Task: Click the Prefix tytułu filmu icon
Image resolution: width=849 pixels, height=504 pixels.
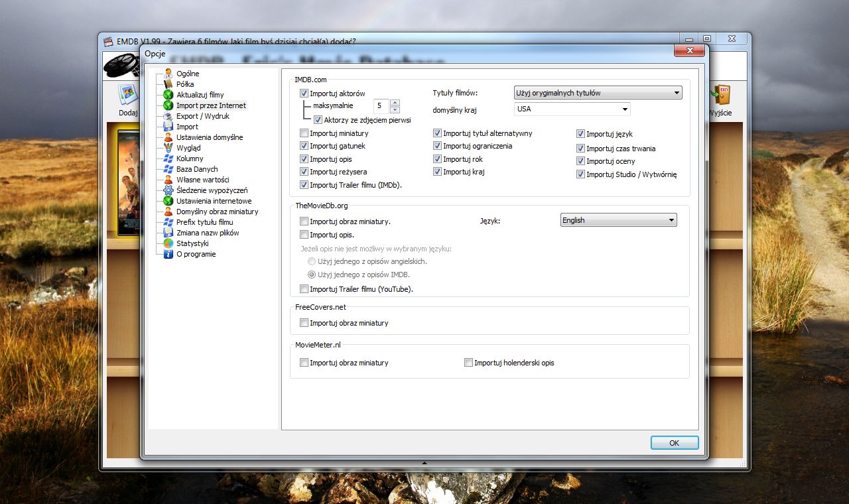Action: (x=168, y=222)
